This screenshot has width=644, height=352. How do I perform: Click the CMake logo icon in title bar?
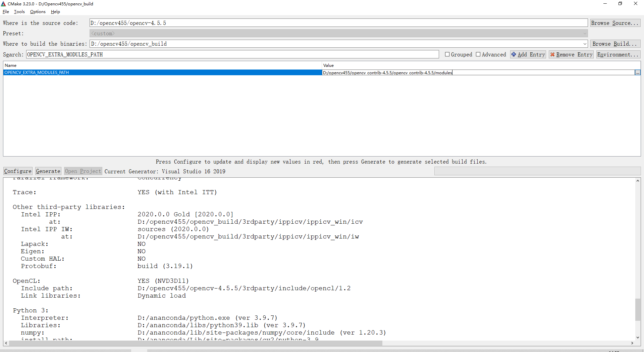[4, 4]
